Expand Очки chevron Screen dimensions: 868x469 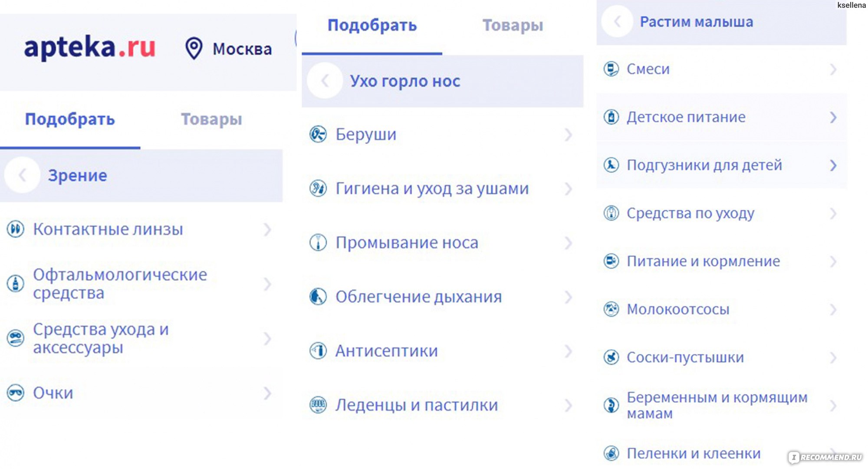coord(267,393)
